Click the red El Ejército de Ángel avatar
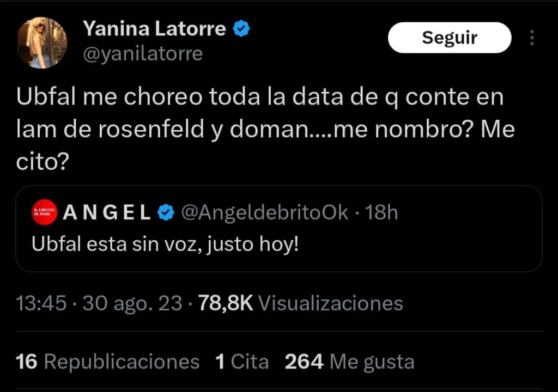The image size is (558, 392). click(44, 213)
